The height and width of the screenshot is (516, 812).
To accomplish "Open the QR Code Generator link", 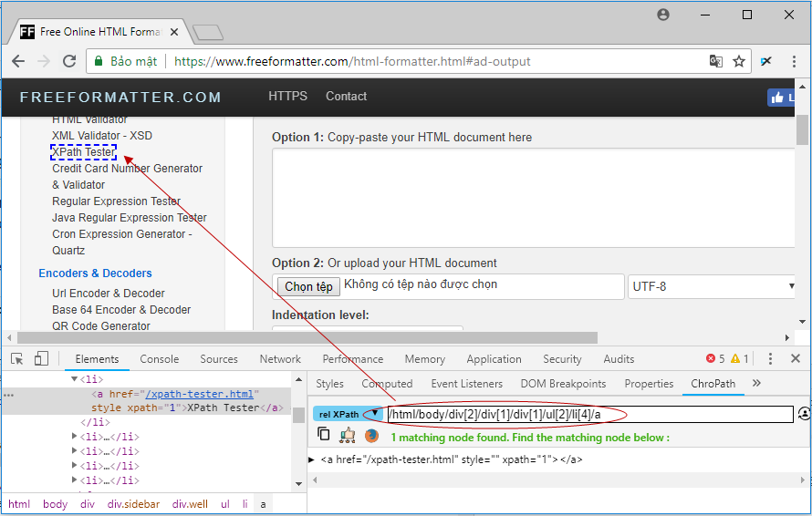I will point(101,326).
